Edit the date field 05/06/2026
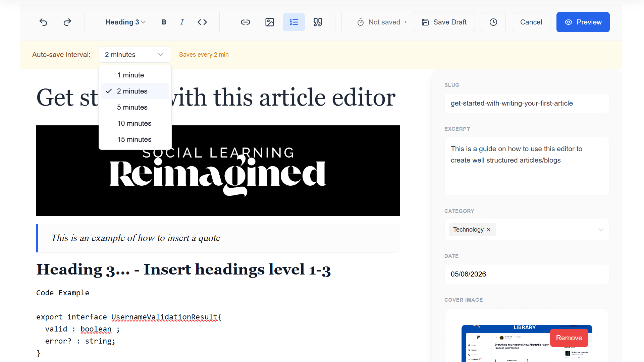The image size is (644, 362). coord(527,274)
